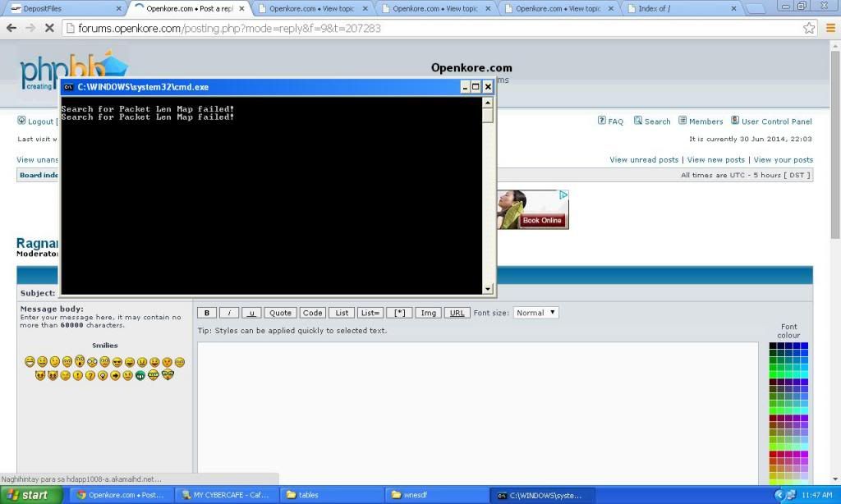
Task: Click the browser back arrow
Action: [11, 28]
